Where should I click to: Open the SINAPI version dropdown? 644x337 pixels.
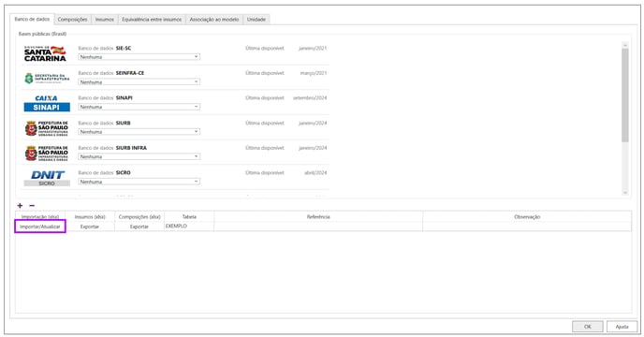pyautogui.click(x=139, y=107)
